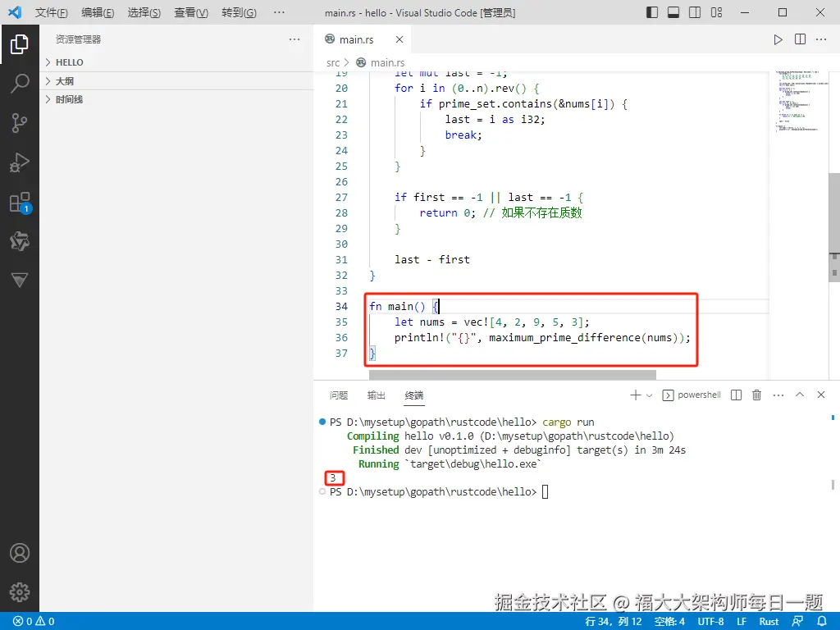Click cursor position 行 34, 列 12
The image size is (840, 630).
pos(614,622)
